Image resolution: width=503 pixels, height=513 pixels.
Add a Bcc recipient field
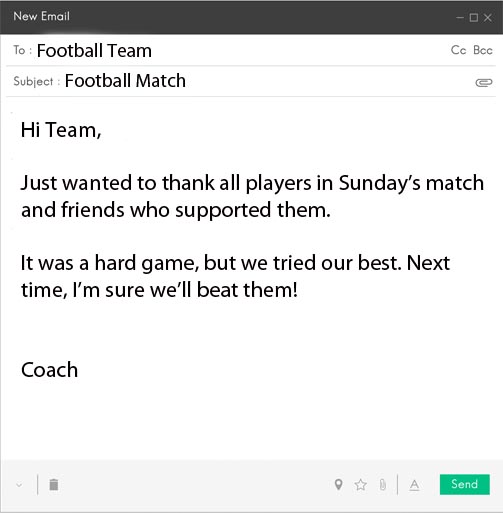(x=483, y=50)
